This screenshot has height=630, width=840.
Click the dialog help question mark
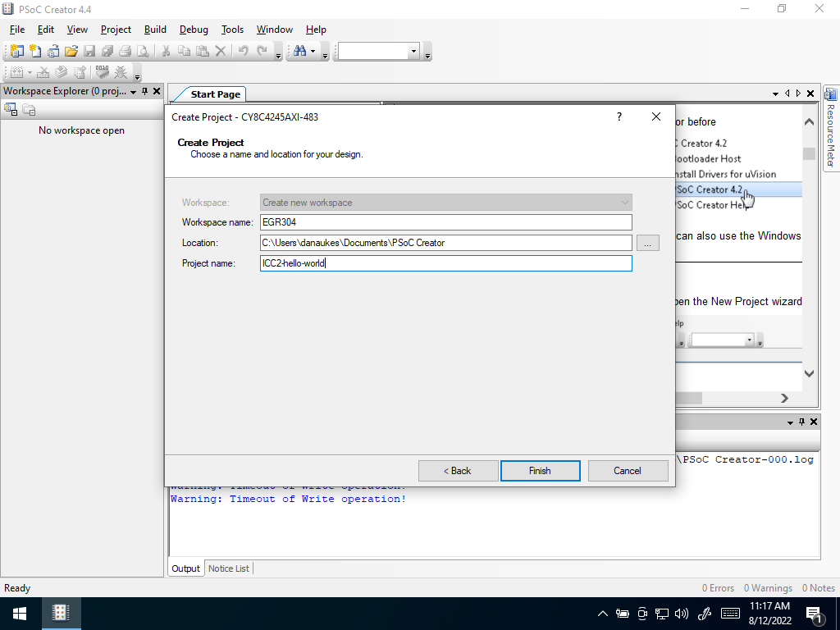coord(619,116)
